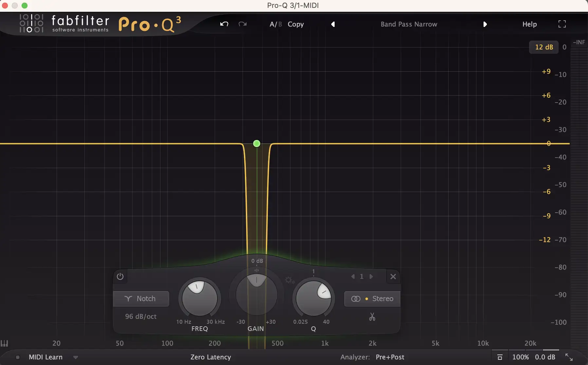This screenshot has height=365, width=588.
Task: Click the undo arrow icon
Action: (x=224, y=24)
